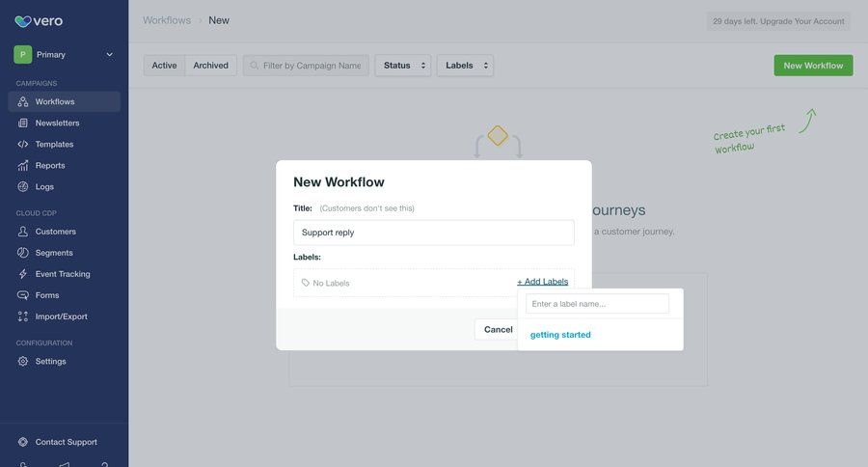Screen dimensions: 868x467
Task: Click the Workflows icon in sidebar
Action: pos(23,101)
